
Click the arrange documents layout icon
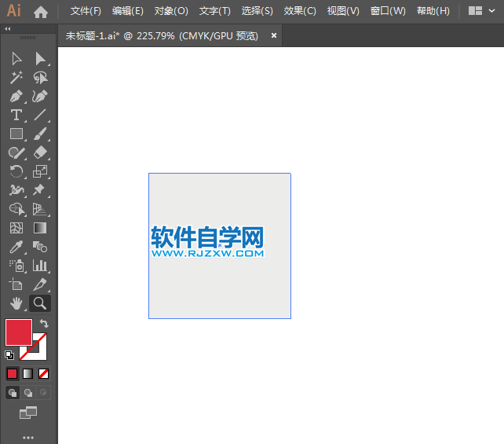[475, 11]
